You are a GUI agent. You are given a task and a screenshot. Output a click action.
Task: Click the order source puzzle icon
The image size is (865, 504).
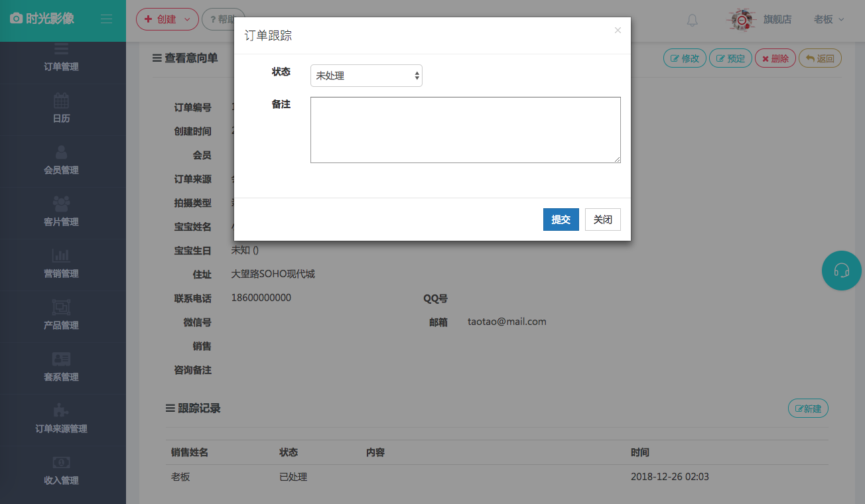pos(61,410)
